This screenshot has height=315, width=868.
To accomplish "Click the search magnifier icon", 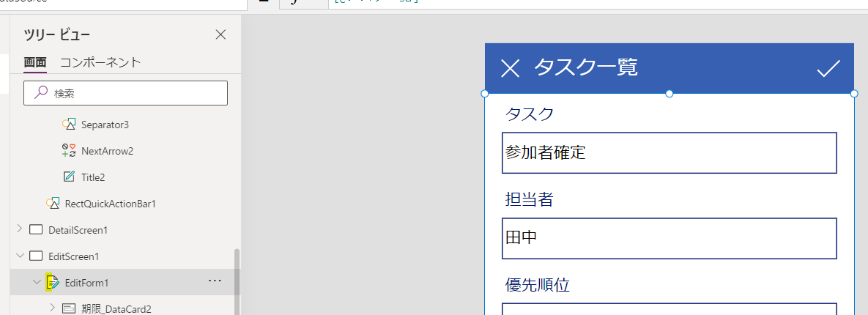I will click(42, 93).
